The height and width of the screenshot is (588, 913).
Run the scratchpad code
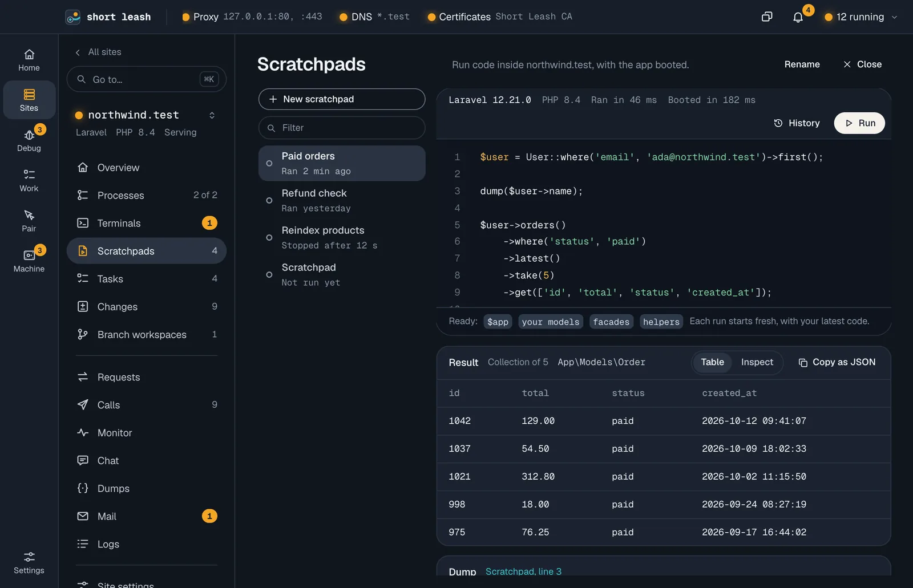pos(859,123)
